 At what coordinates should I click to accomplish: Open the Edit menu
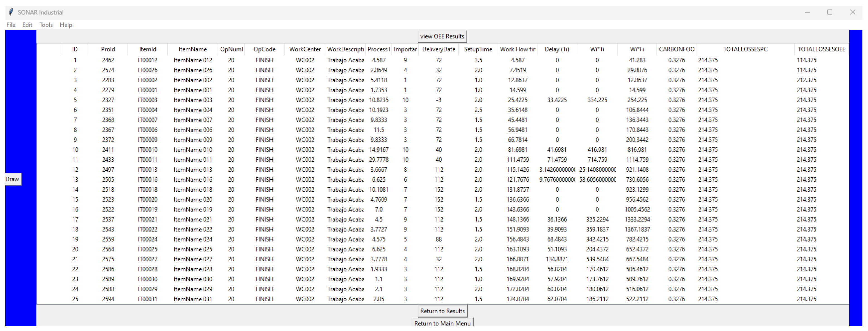click(x=27, y=25)
